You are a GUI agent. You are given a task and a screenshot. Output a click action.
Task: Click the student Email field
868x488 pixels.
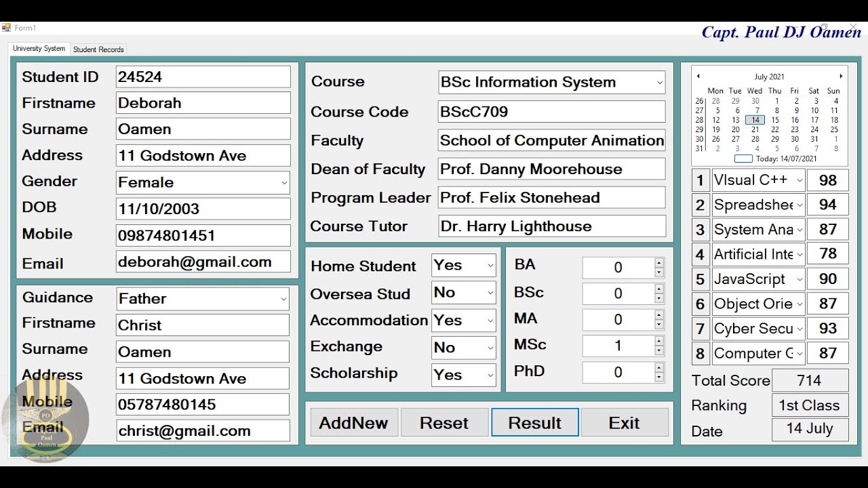coord(203,262)
